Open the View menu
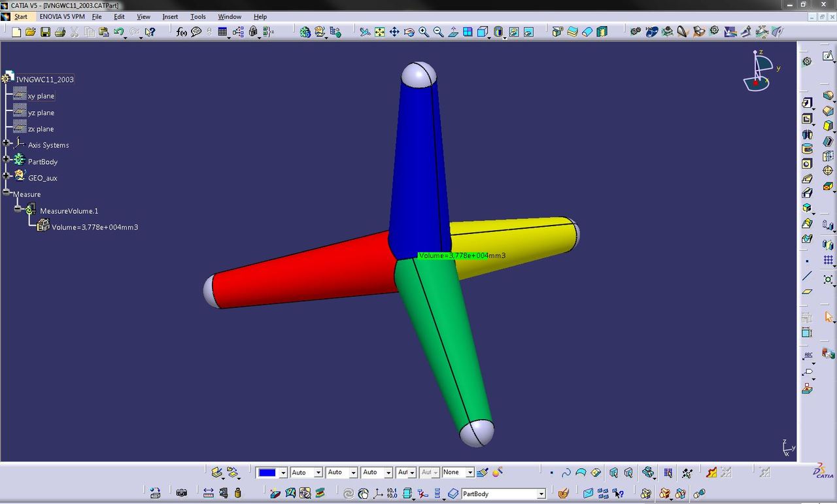The image size is (837, 504). [x=143, y=16]
